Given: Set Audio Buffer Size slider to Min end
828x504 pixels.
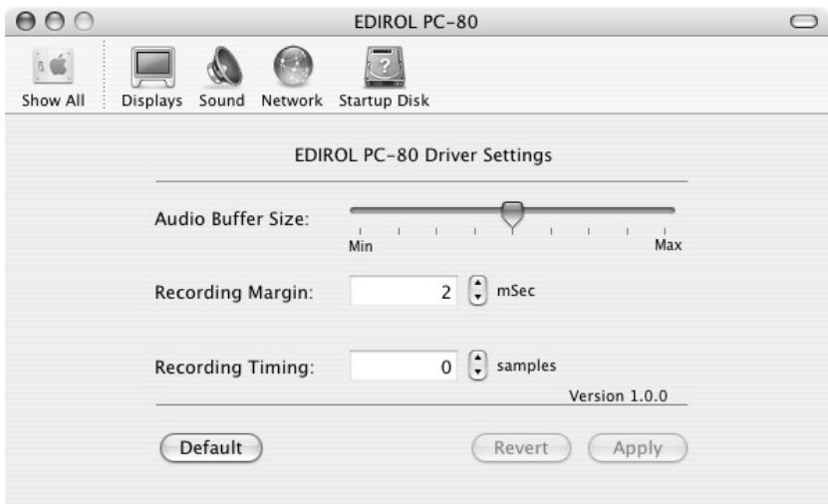Looking at the screenshot, I should 352,210.
